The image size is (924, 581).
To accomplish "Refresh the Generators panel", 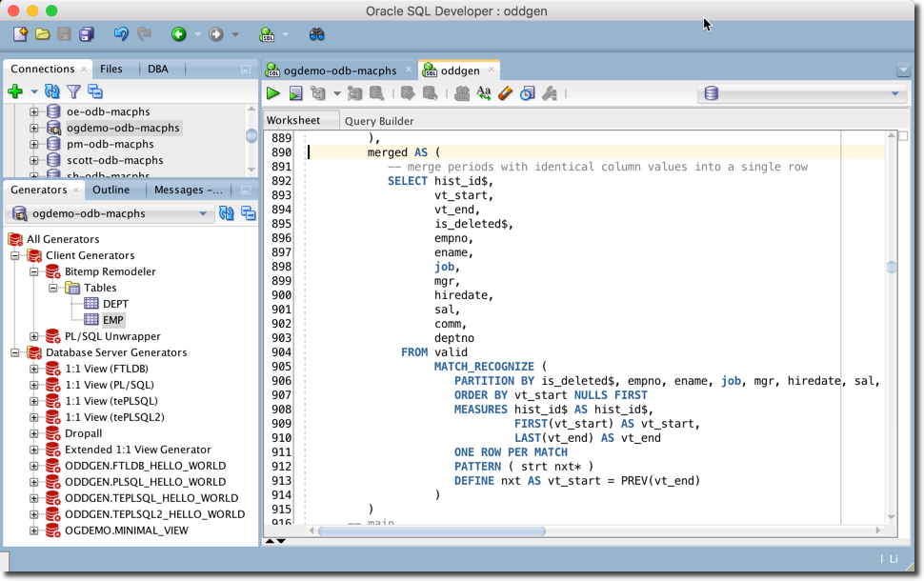I will pyautogui.click(x=227, y=213).
